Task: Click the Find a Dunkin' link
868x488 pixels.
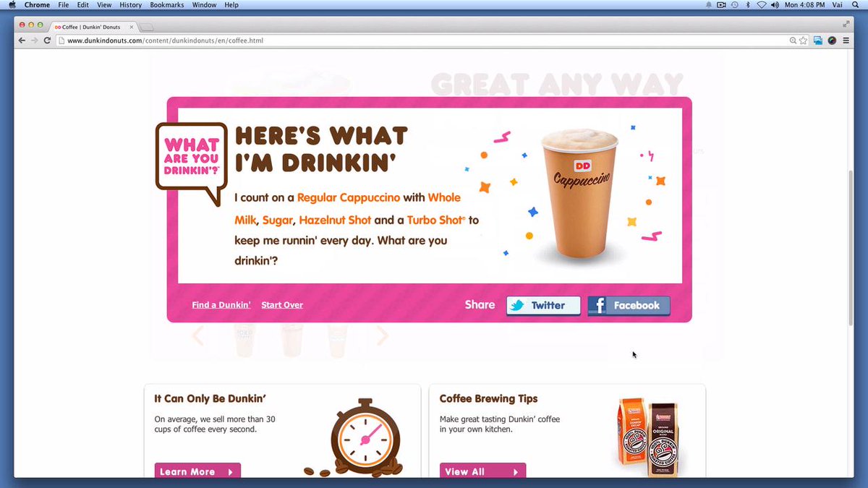Action: coord(221,305)
